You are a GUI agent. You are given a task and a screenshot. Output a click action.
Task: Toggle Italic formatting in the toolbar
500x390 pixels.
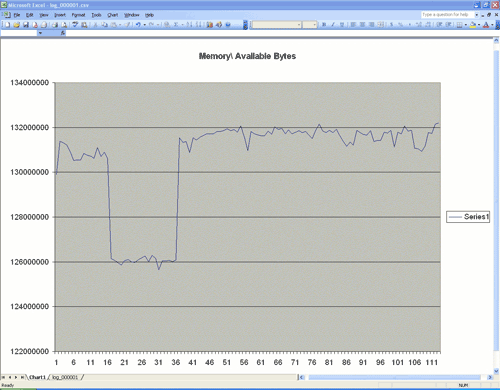point(333,25)
